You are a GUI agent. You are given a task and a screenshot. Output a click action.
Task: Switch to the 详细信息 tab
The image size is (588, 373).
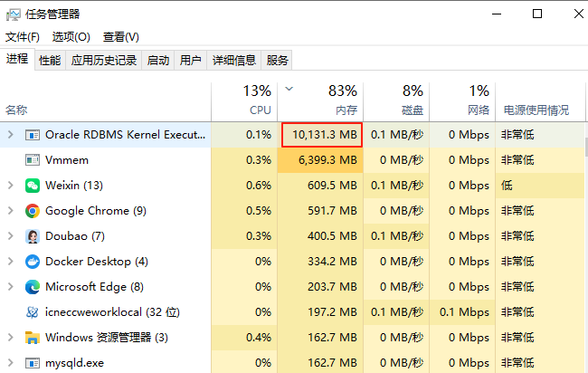234,60
